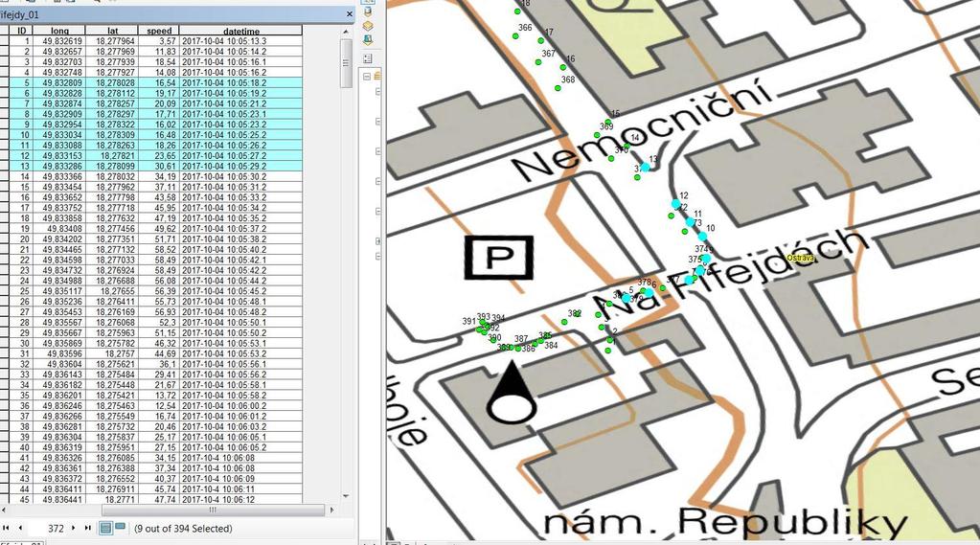This screenshot has height=545, width=980.
Task: Click lat value 18,278322 in row 9
Action: tap(112, 125)
